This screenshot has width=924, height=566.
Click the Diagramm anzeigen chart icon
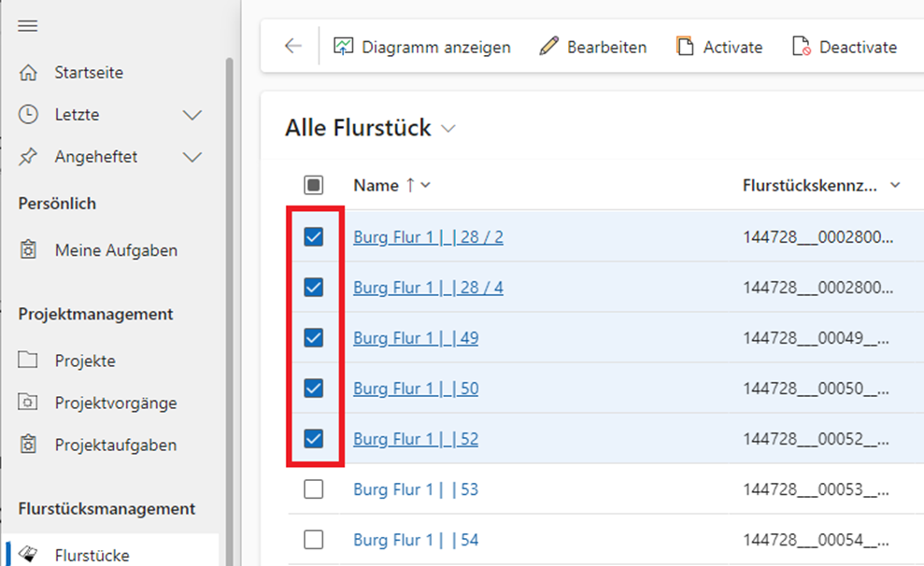pos(344,47)
